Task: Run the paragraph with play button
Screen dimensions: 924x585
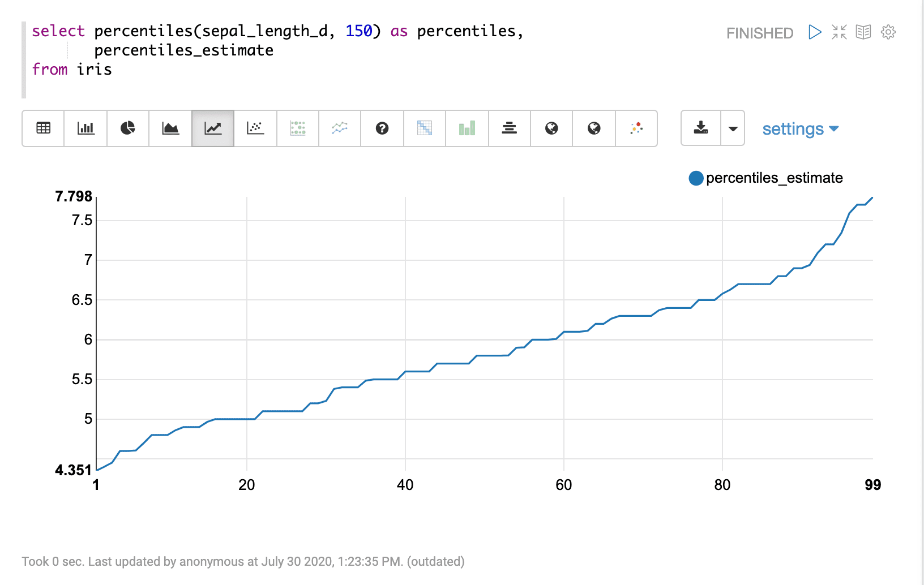Action: (x=815, y=32)
